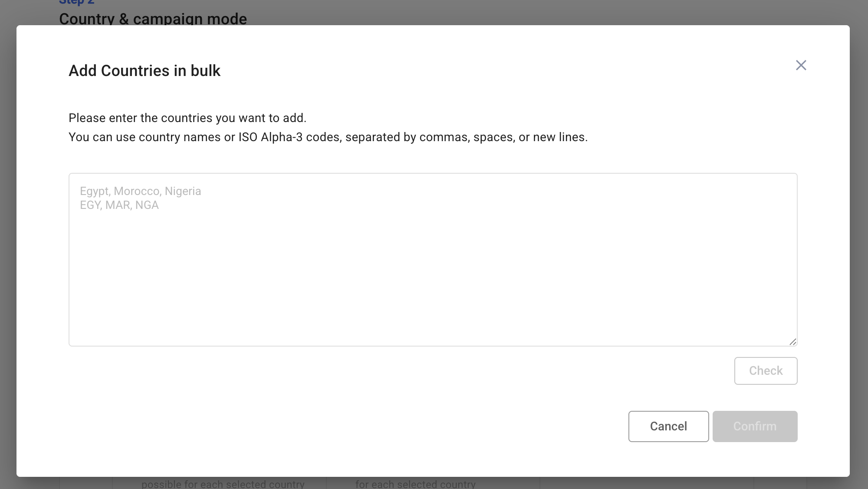Activate the greyed-out Confirm action
This screenshot has width=868, height=489.
(x=755, y=426)
